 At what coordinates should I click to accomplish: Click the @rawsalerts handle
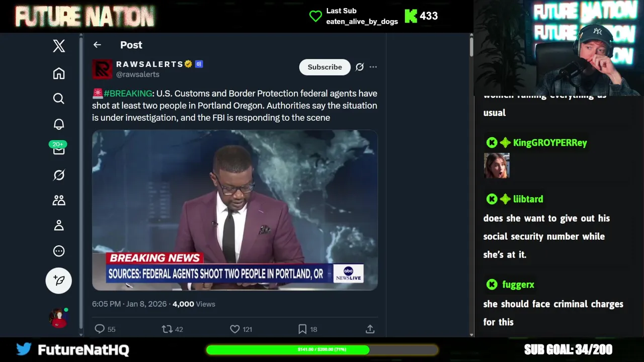138,74
